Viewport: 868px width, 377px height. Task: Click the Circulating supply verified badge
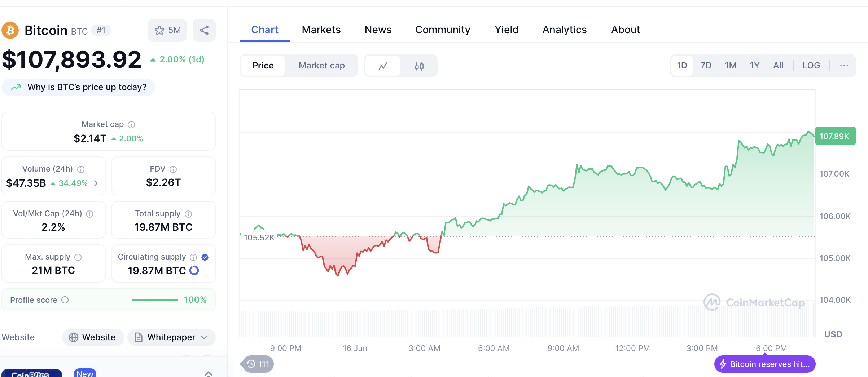tap(205, 257)
